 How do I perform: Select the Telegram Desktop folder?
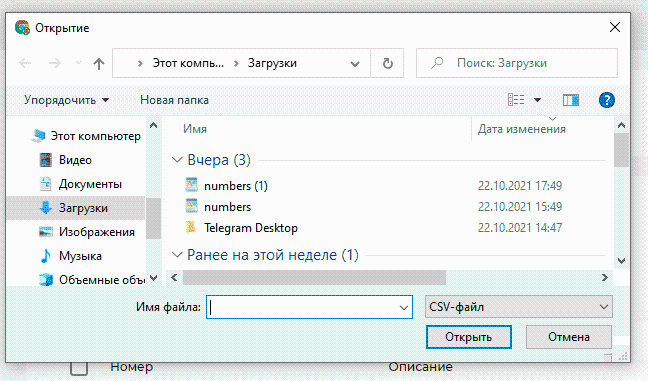(x=250, y=228)
